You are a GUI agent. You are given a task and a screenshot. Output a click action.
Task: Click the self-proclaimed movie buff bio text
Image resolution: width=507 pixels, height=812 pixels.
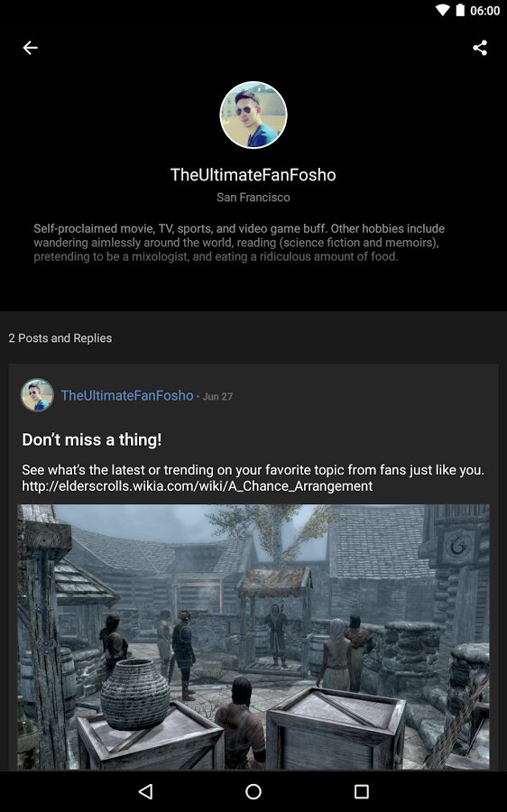pos(239,243)
